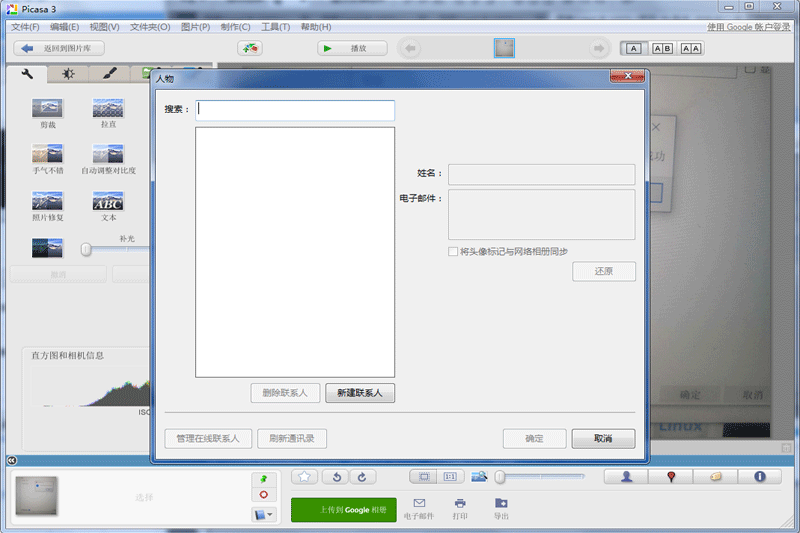This screenshot has width=800, height=533.
Task: Go to next photo arrow
Action: tap(598, 48)
